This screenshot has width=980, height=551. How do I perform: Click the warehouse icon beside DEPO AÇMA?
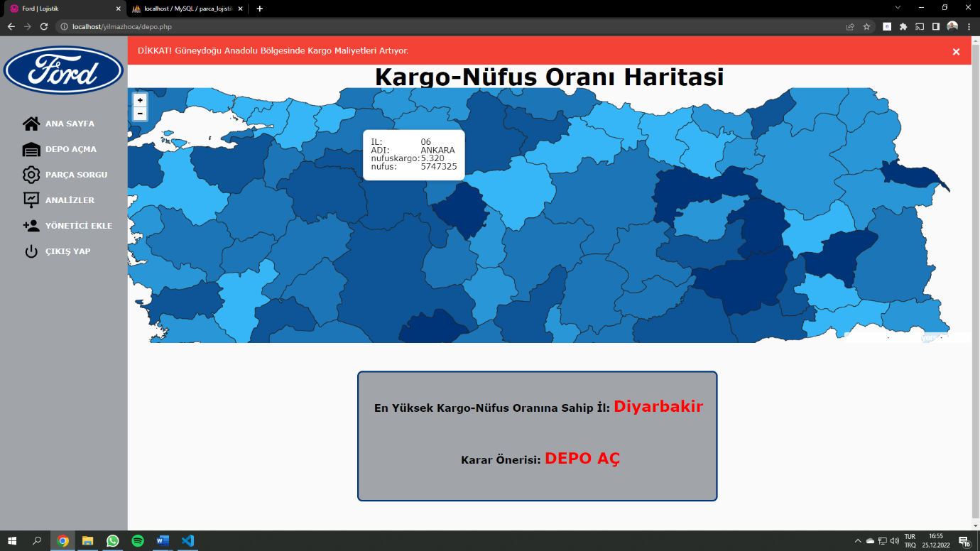tap(31, 149)
